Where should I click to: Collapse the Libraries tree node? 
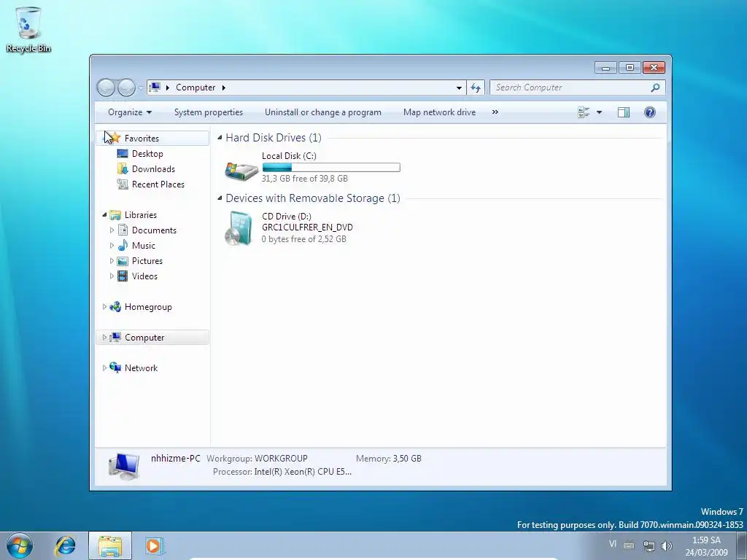104,215
